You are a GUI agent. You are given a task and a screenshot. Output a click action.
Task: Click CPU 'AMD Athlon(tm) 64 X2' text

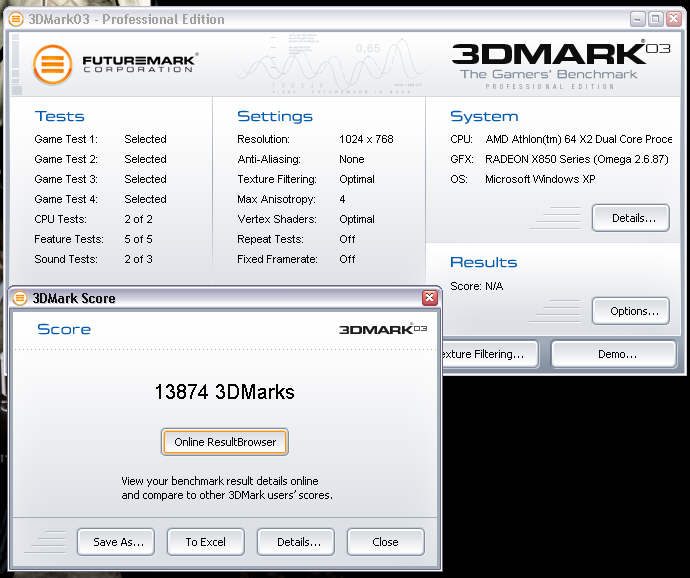(x=579, y=139)
